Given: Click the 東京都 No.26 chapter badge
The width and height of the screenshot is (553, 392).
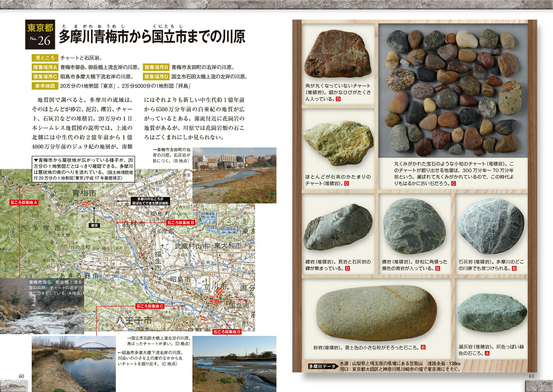Looking at the screenshot, I should [x=39, y=35].
